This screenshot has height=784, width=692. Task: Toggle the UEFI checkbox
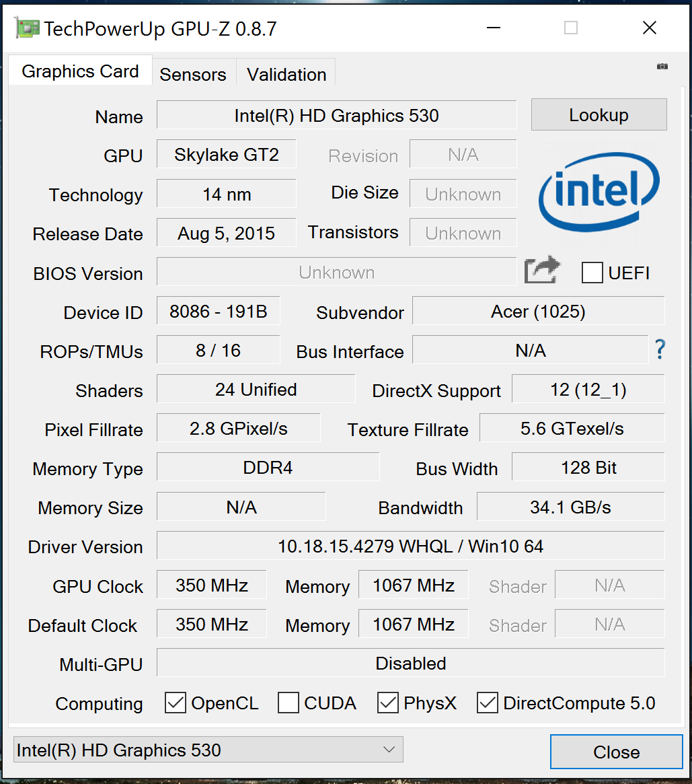coord(592,273)
